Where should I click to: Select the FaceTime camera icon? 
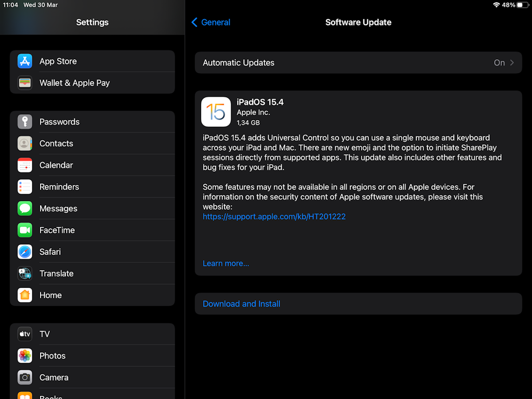click(x=24, y=230)
